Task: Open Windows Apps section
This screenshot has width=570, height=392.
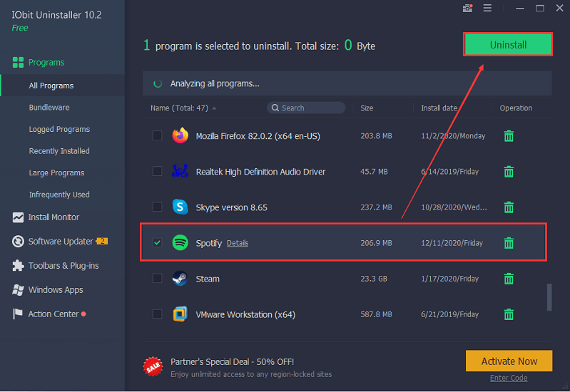Action: click(56, 290)
